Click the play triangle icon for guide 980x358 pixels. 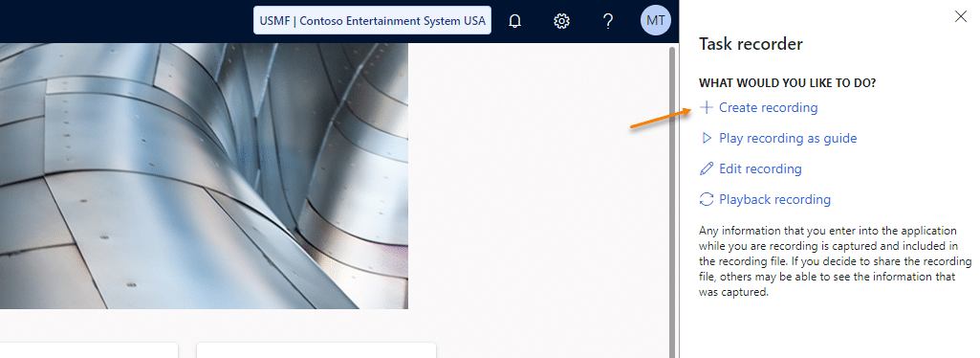707,138
